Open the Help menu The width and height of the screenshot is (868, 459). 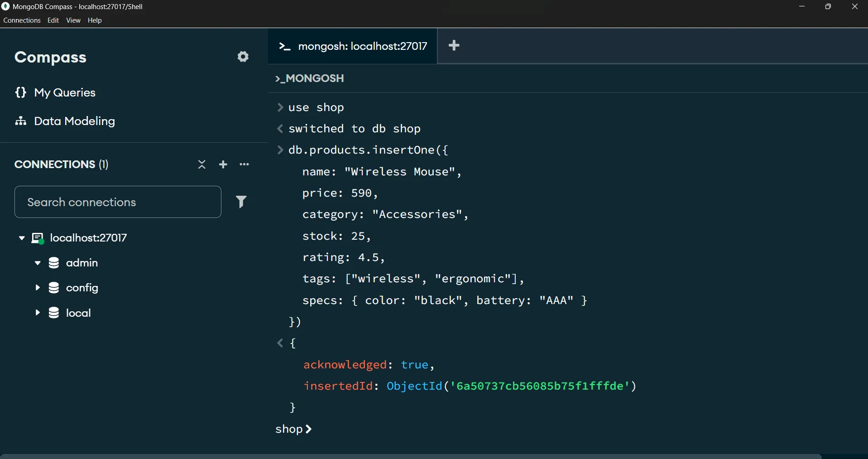click(x=95, y=20)
